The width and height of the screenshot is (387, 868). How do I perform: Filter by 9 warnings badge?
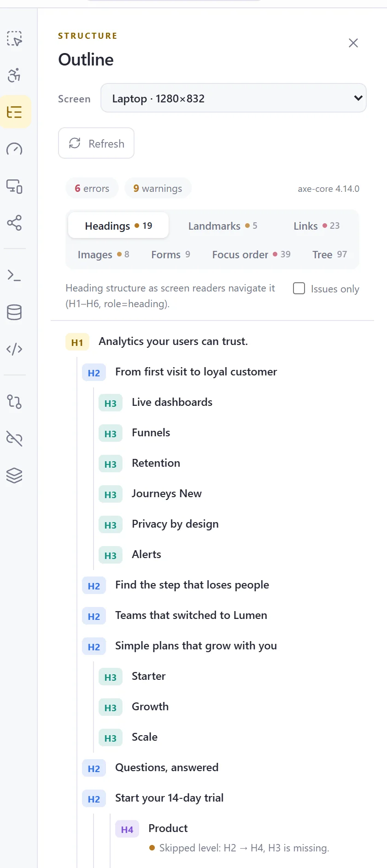(x=158, y=188)
